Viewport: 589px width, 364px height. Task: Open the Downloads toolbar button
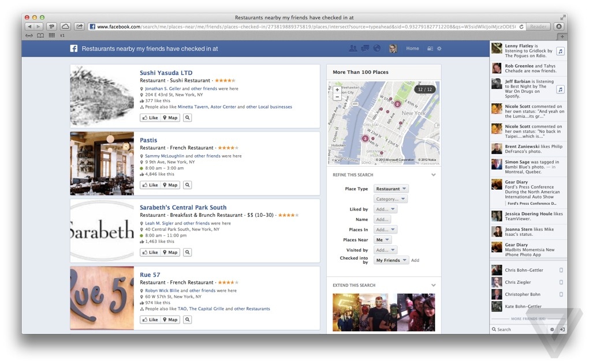coord(559,27)
